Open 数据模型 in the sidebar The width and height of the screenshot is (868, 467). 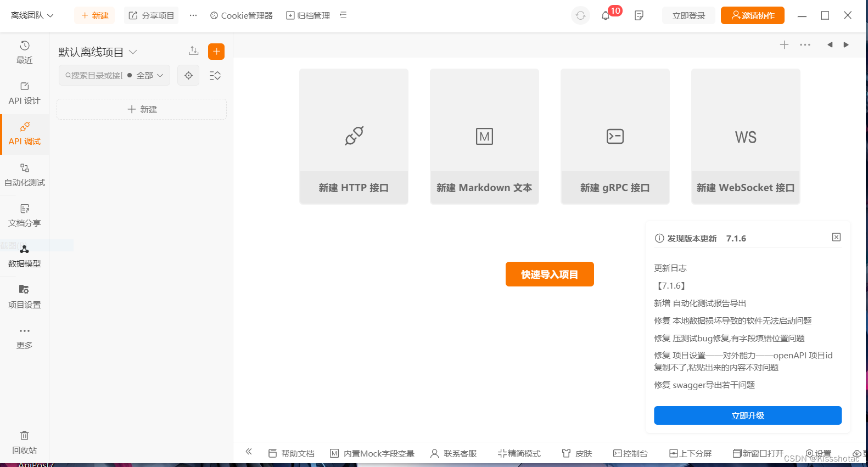(x=24, y=256)
